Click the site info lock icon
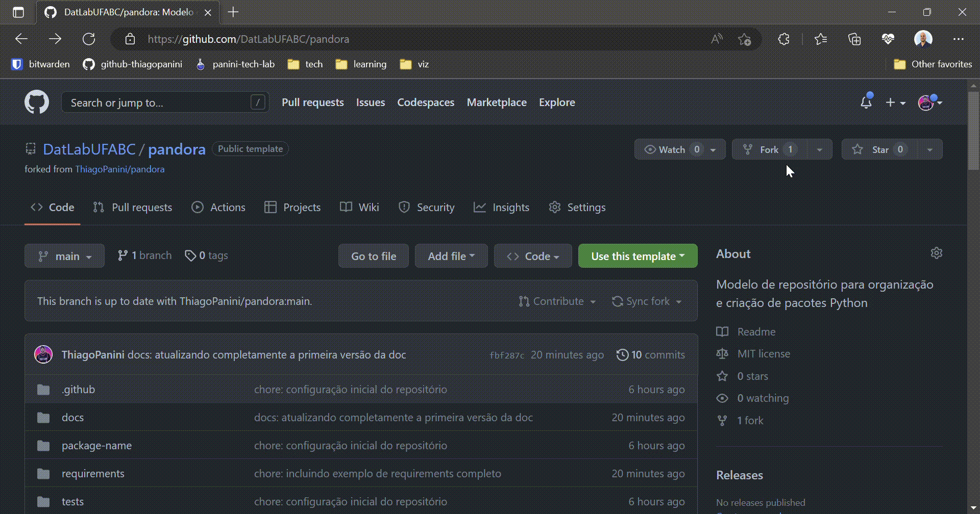Image resolution: width=980 pixels, height=514 pixels. point(130,39)
